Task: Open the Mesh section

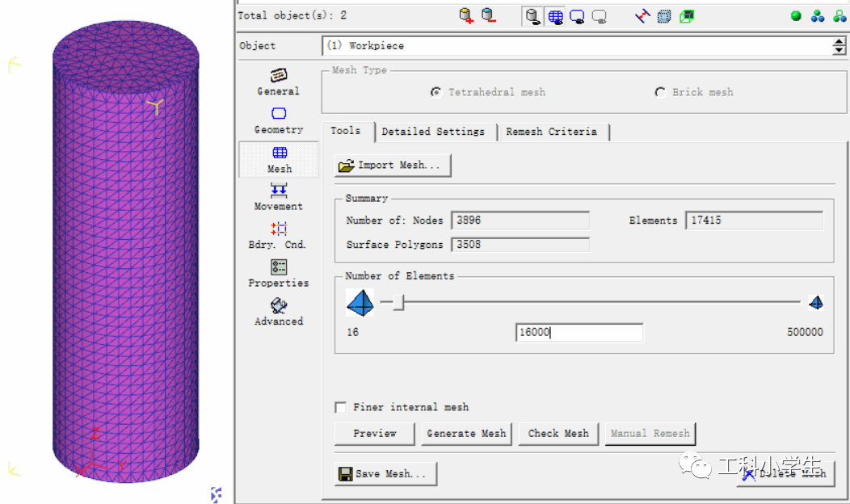Action: click(x=280, y=160)
